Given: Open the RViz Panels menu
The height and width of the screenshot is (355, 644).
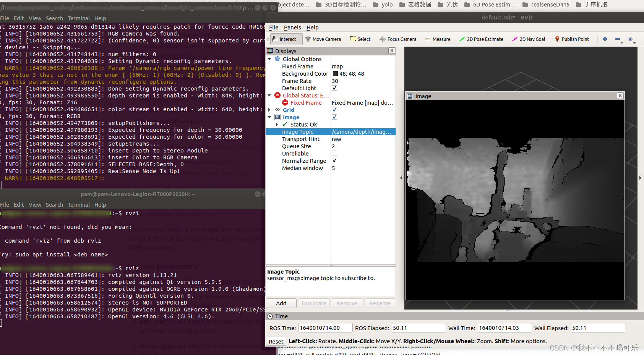Looking at the screenshot, I should (x=292, y=28).
